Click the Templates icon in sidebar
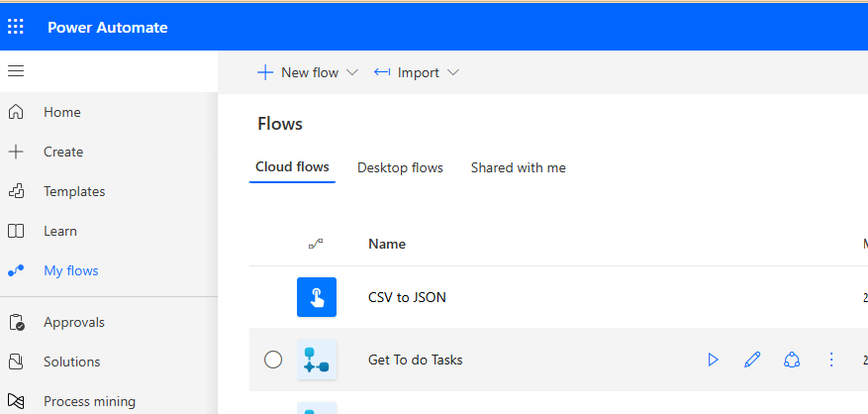 tap(16, 192)
